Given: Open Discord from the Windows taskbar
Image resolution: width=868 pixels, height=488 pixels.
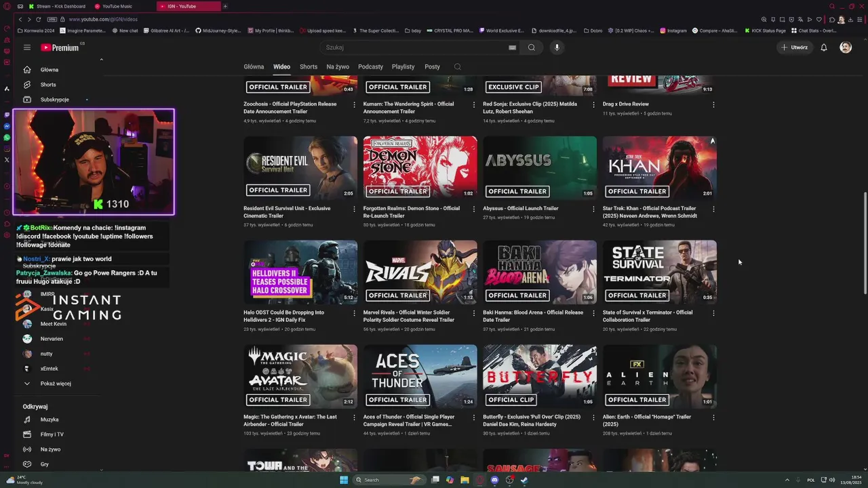Looking at the screenshot, I should tap(494, 480).
